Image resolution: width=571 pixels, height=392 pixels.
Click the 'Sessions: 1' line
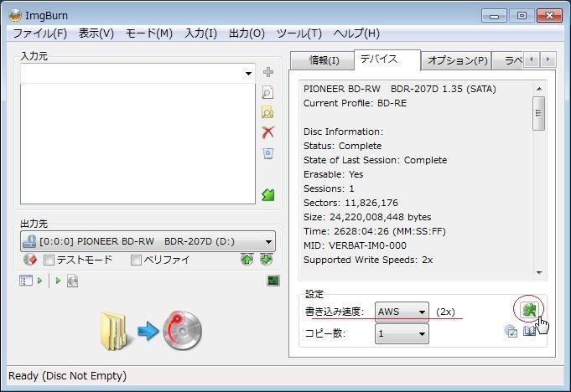tap(329, 188)
